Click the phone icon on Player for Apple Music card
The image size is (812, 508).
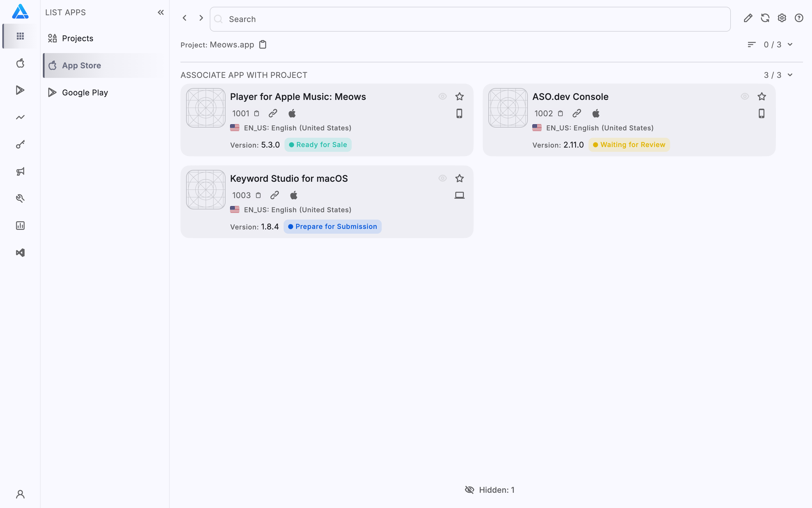(459, 113)
